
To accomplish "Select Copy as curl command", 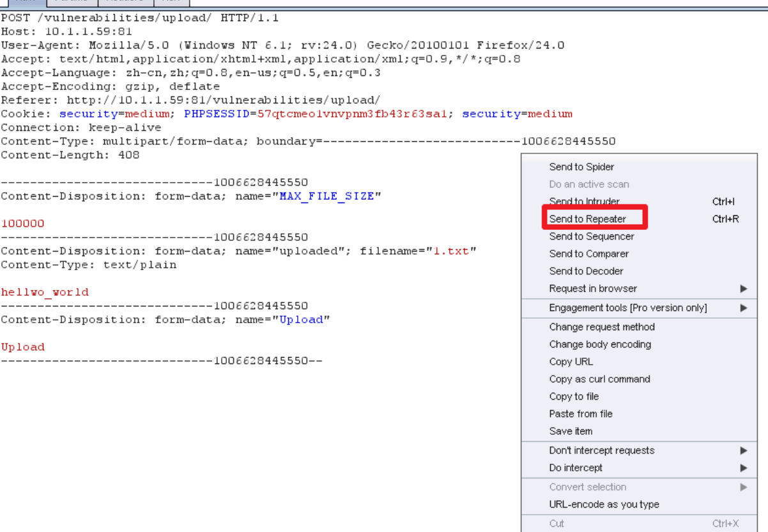I will [x=599, y=379].
